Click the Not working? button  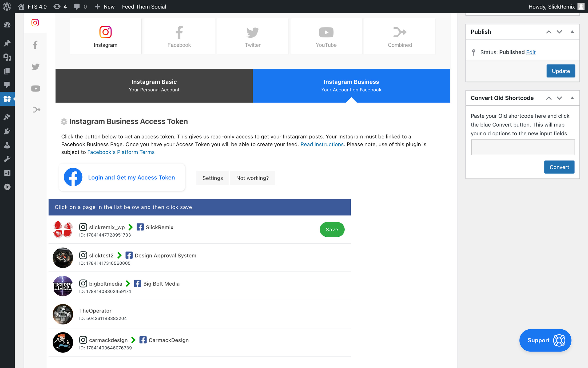(x=252, y=178)
